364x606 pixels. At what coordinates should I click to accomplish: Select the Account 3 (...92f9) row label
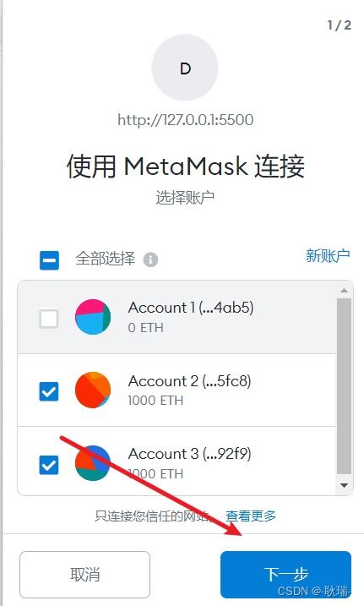click(x=189, y=454)
